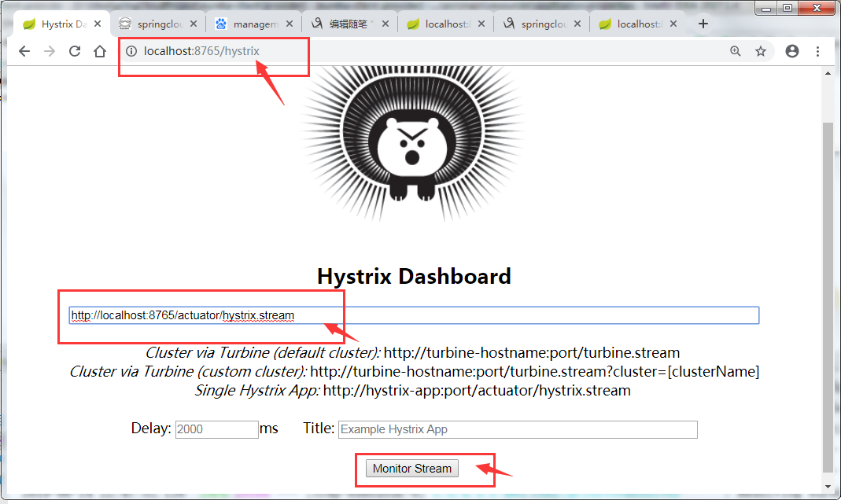
Task: Bookmark this page with the star icon
Action: coord(761,51)
